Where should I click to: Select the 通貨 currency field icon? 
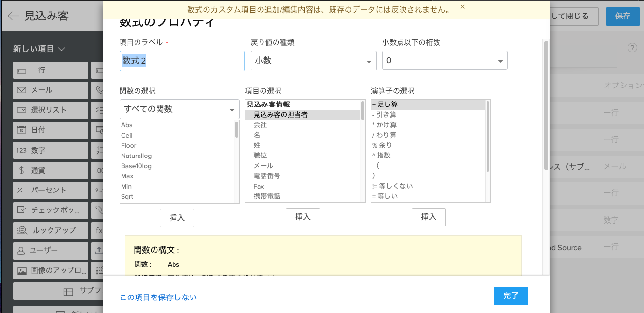22,170
